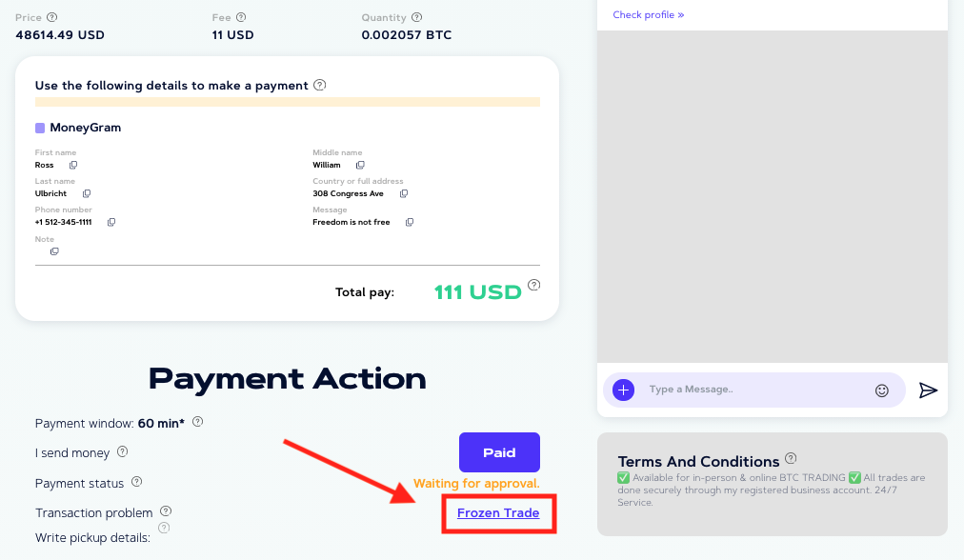Viewport: 964px width, 560px height.
Task: Copy the middle name William
Action: tap(360, 165)
